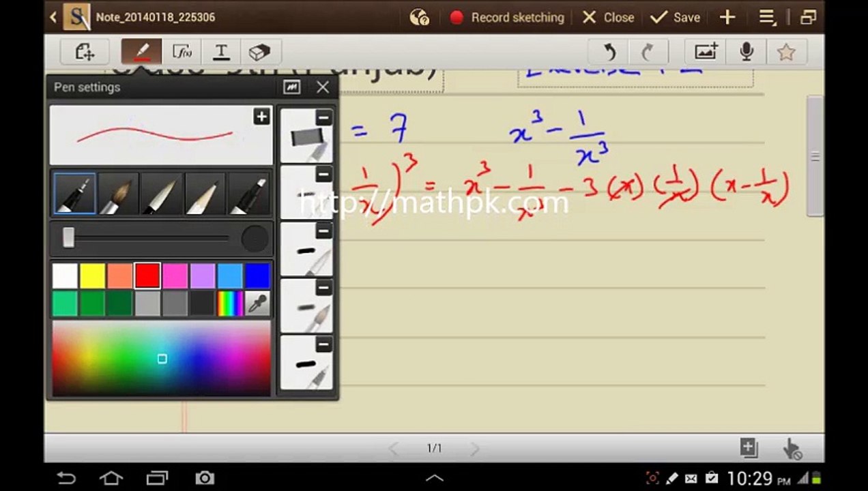Viewport: 868px width, 491px height.
Task: Pick the white color swatch
Action: [65, 276]
